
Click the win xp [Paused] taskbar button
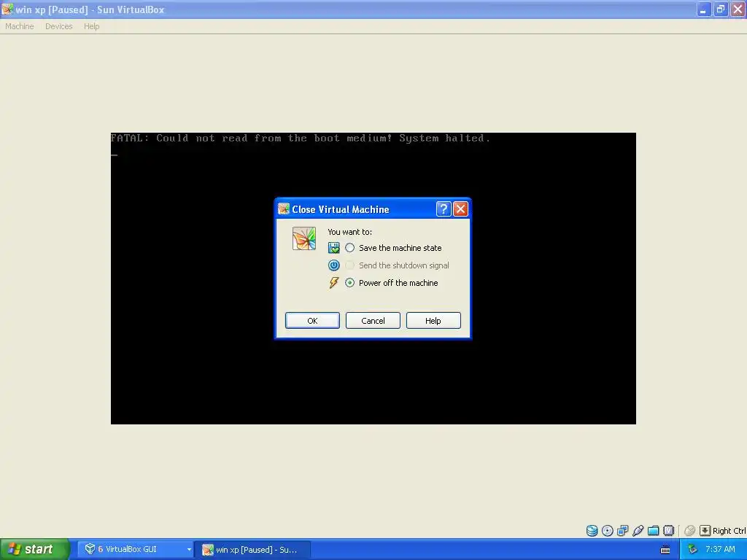(x=253, y=550)
